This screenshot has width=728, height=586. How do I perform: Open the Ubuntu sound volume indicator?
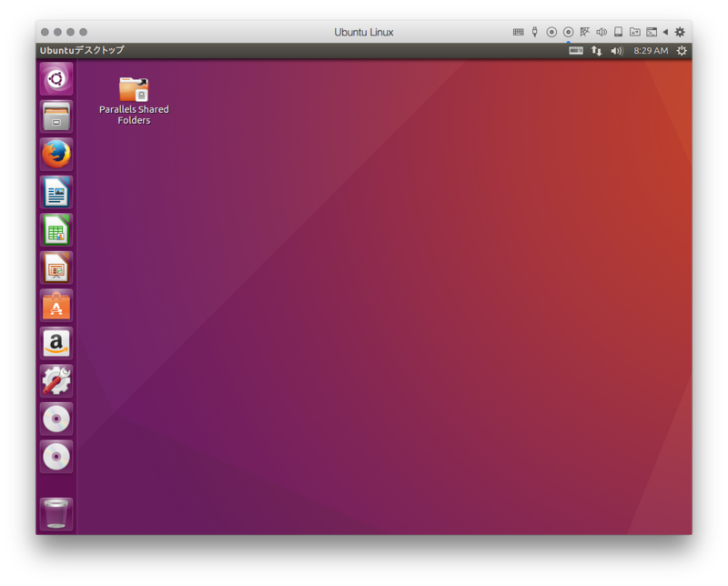[x=617, y=51]
